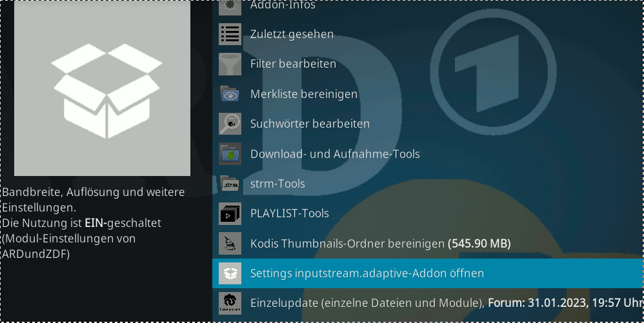Open Suchwörter bearbeiten

428,124
